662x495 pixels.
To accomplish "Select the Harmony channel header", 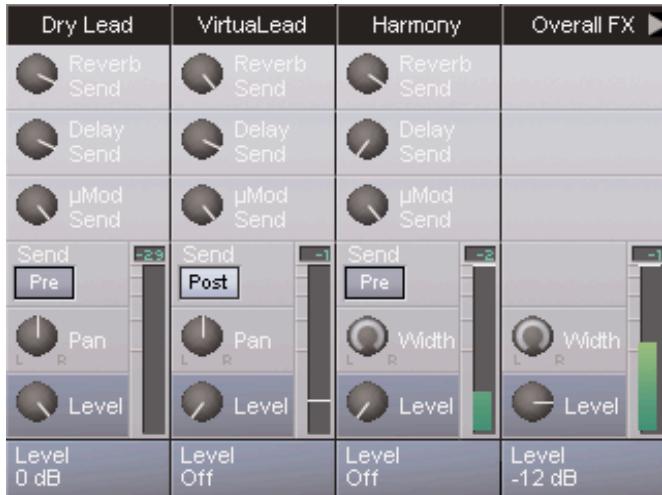I will click(x=418, y=25).
